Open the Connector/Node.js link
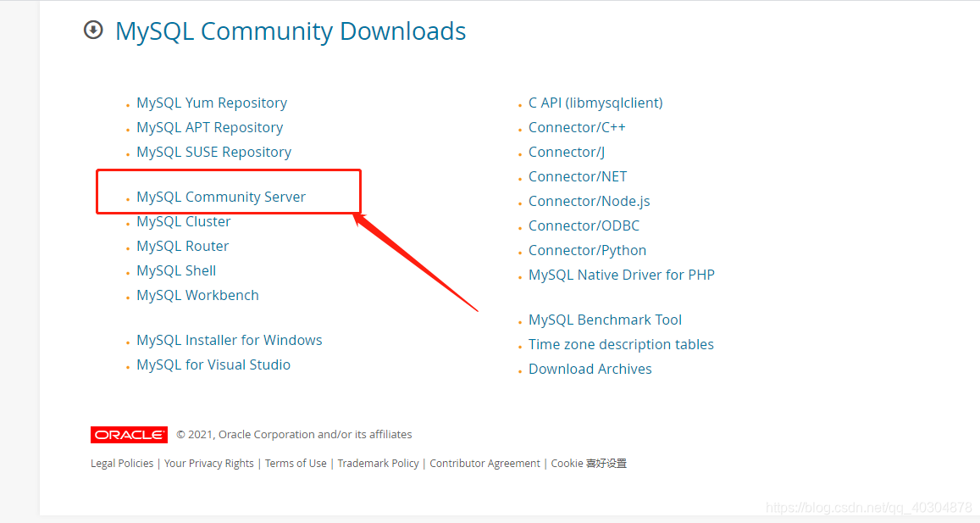 pos(590,202)
